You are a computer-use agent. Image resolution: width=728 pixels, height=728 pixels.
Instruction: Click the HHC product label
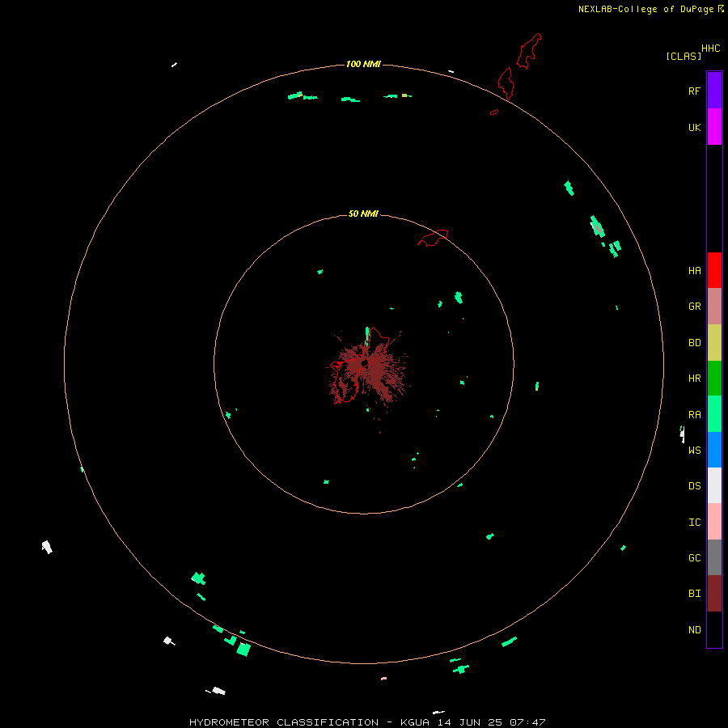click(x=710, y=49)
